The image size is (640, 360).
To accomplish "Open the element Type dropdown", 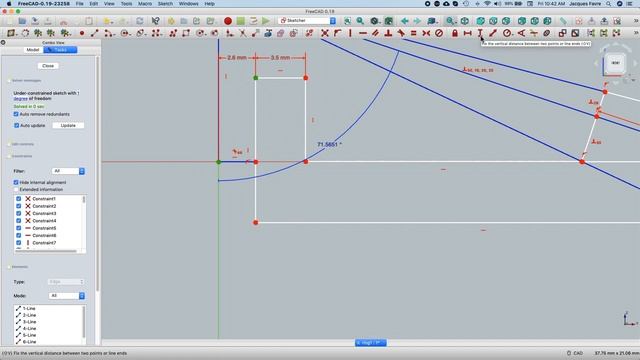I will point(66,282).
